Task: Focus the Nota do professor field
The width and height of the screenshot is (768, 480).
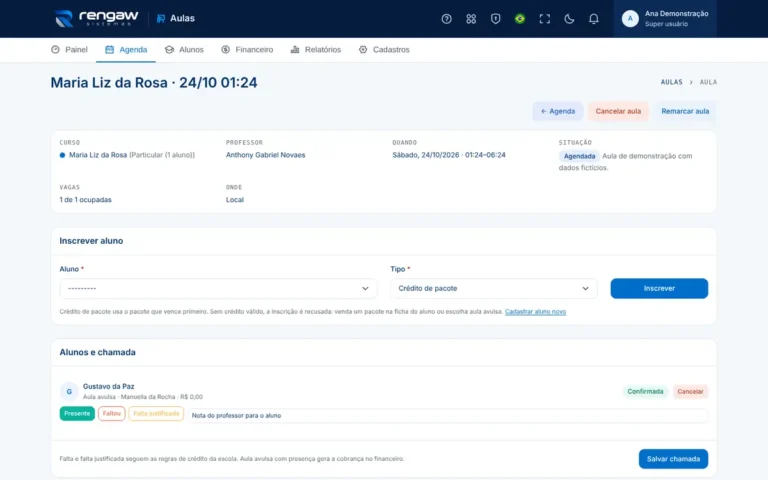Action: (x=448, y=415)
